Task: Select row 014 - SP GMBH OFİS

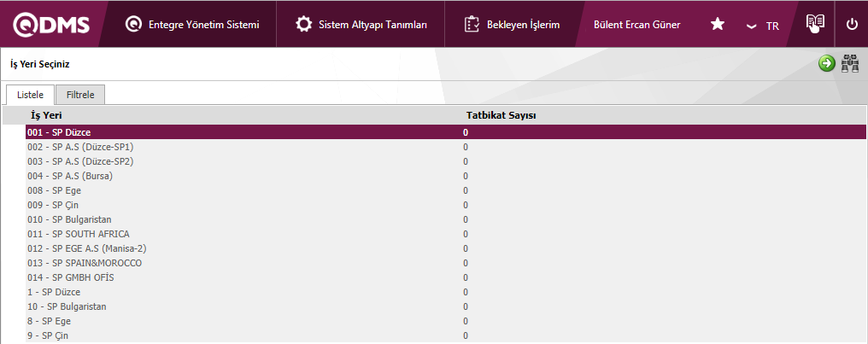Action: (446, 277)
